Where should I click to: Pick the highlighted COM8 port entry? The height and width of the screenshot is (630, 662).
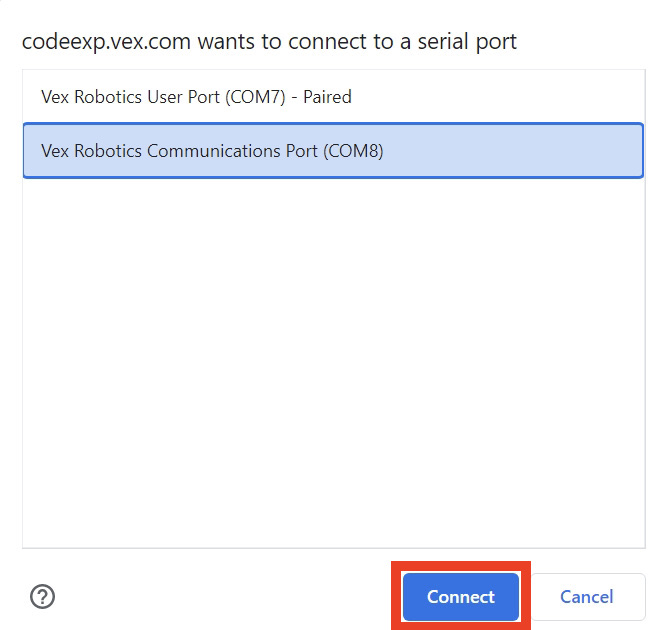point(212,151)
